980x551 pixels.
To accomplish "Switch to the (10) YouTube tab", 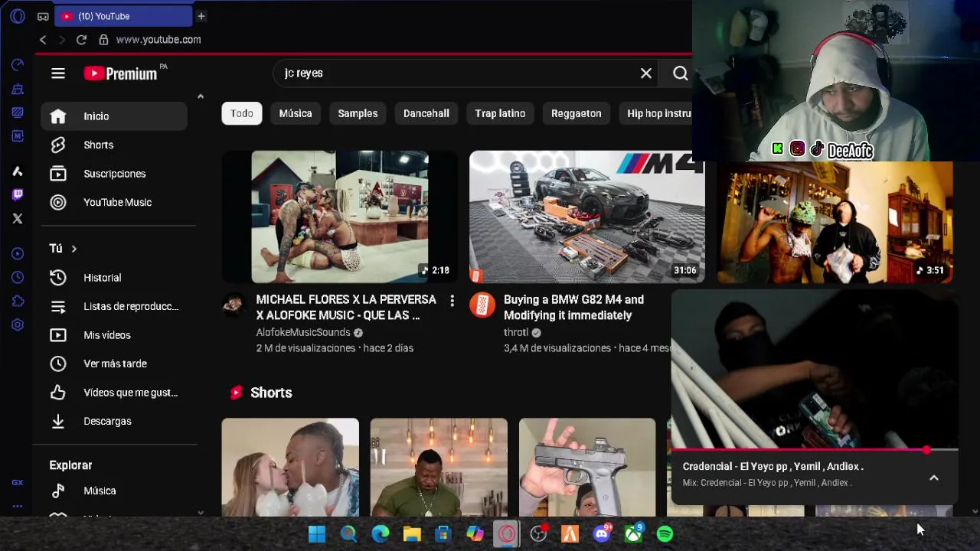I will (122, 16).
